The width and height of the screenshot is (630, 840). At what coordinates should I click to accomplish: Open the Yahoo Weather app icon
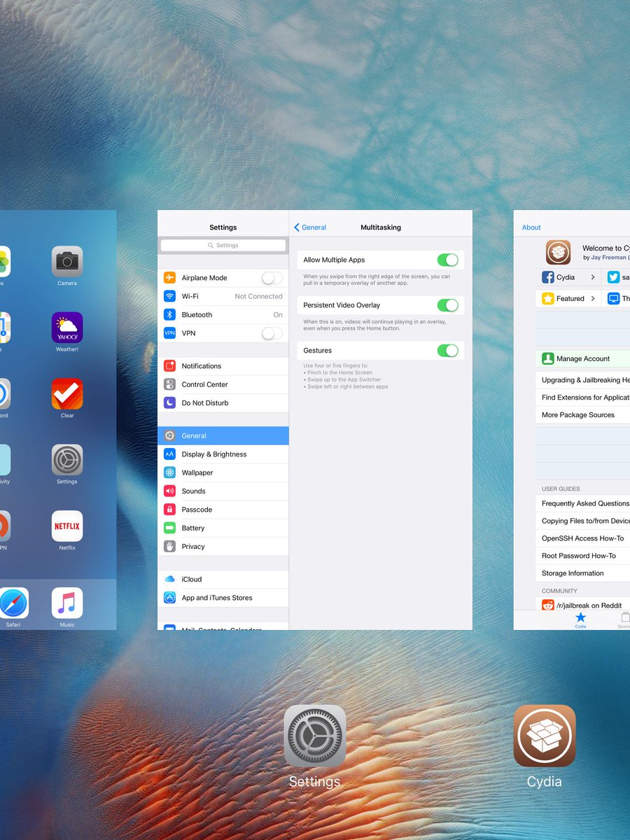coord(67,328)
